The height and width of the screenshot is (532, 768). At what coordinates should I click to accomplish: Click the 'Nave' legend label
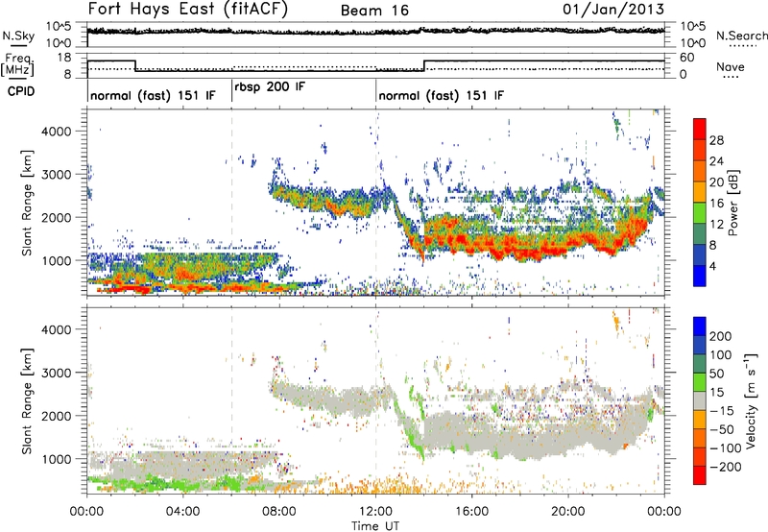pyautogui.click(x=730, y=66)
